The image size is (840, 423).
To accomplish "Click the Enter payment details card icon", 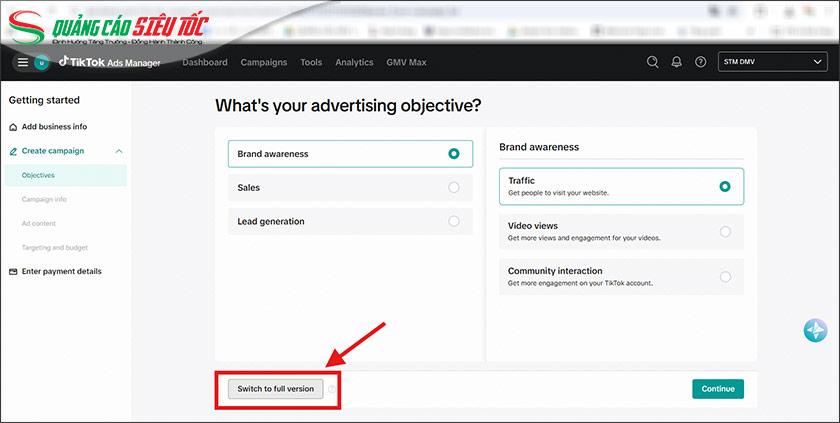I will tap(13, 271).
